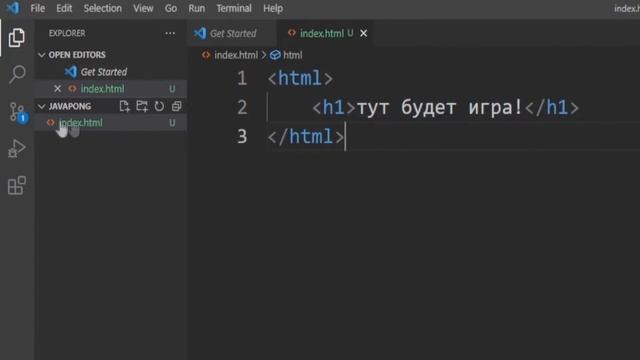Refresh the JAVAPONG explorer
Image resolution: width=640 pixels, height=360 pixels.
point(159,106)
